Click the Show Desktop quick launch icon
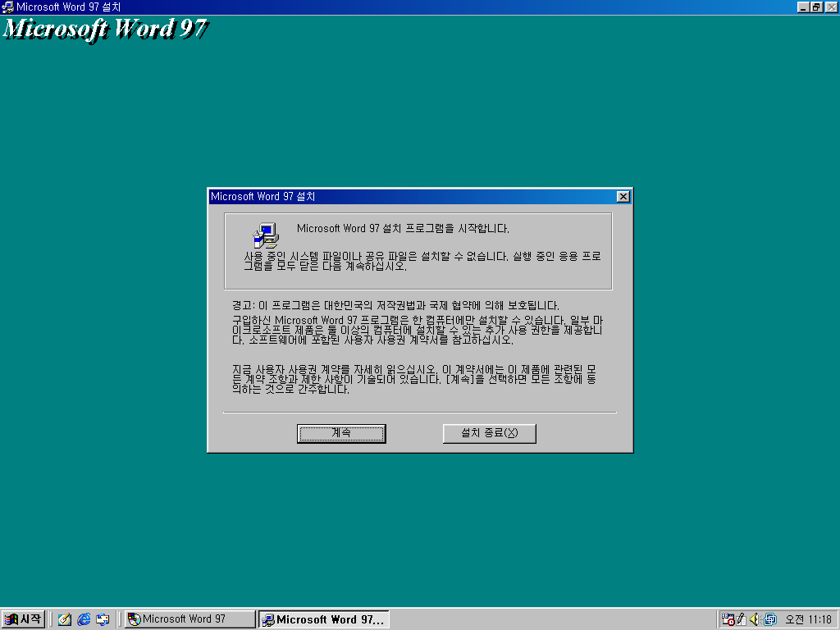Image resolution: width=840 pixels, height=630 pixels. point(64,619)
